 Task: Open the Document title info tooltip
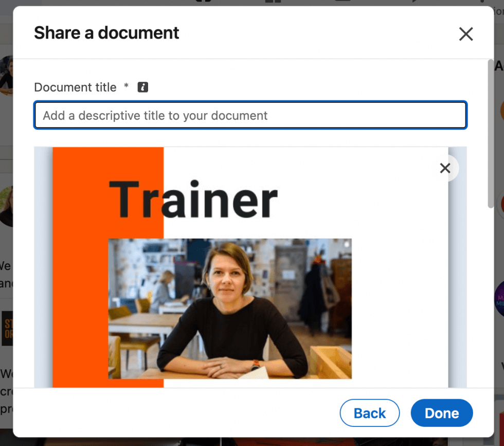pos(142,87)
